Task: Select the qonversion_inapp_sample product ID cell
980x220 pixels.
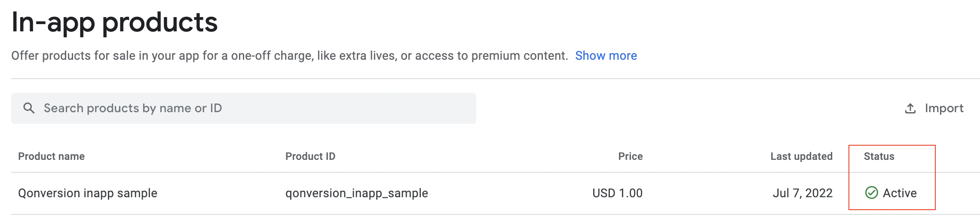Action: [x=356, y=193]
